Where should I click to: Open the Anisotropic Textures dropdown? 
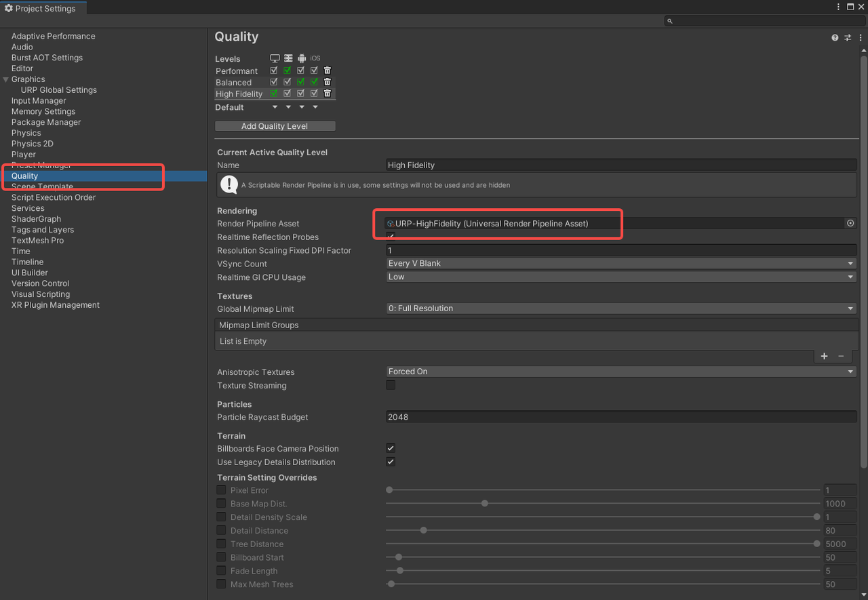click(x=620, y=372)
